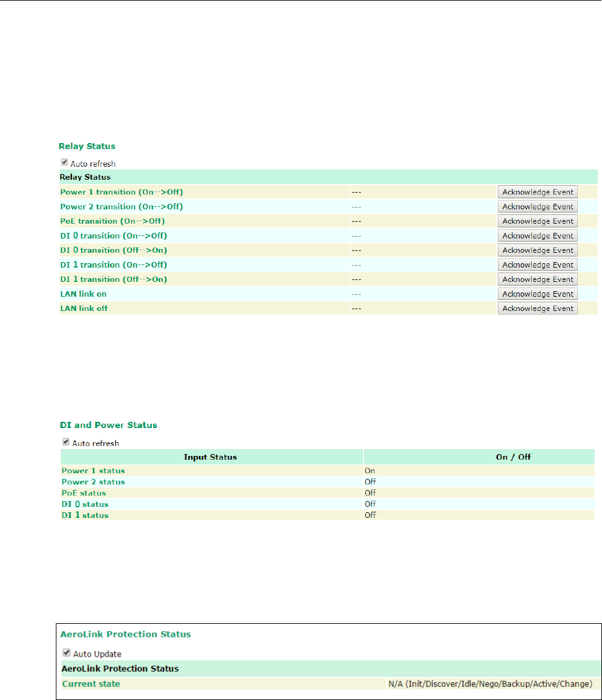Click the 'Relay Status' section heading

click(x=87, y=146)
